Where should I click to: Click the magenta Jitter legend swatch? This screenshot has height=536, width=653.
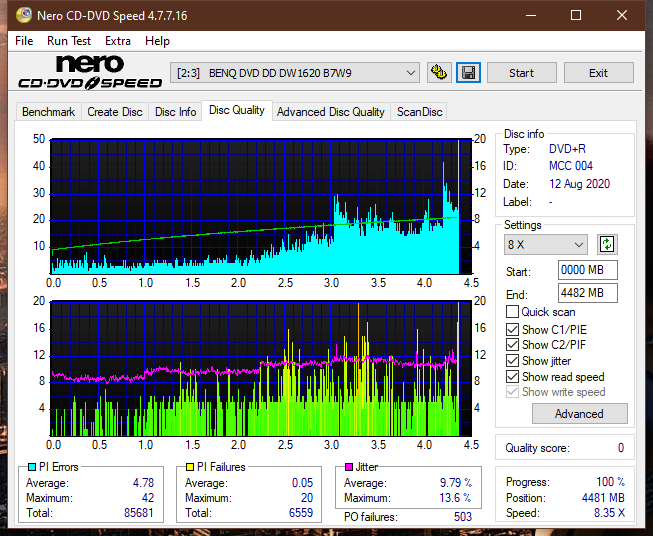point(349,467)
